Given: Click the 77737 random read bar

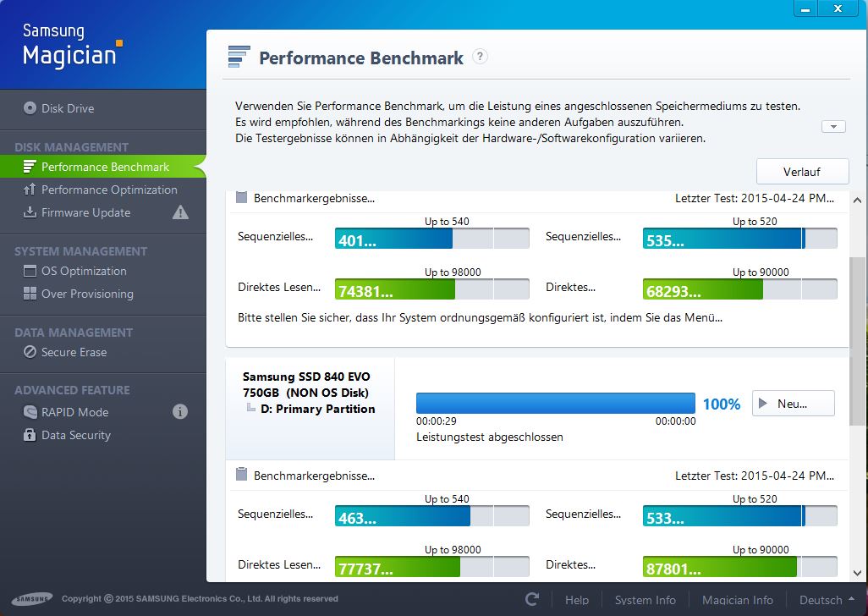Looking at the screenshot, I should click(431, 567).
